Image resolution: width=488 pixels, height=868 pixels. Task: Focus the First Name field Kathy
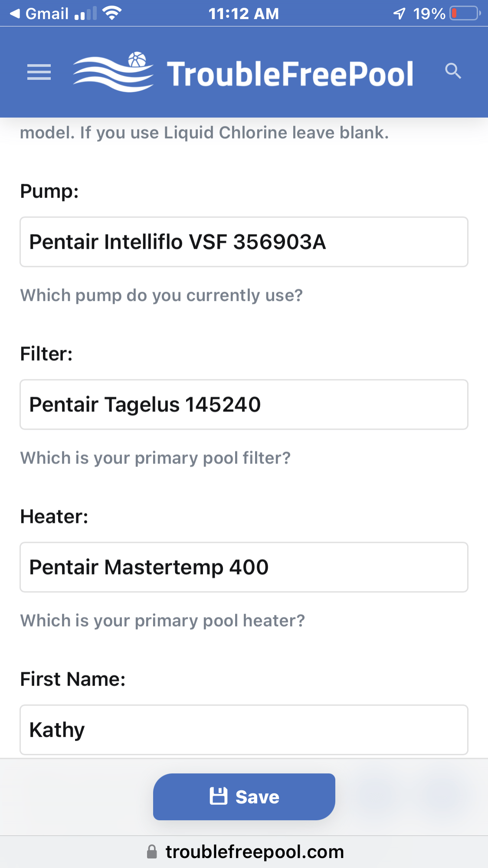click(x=244, y=730)
